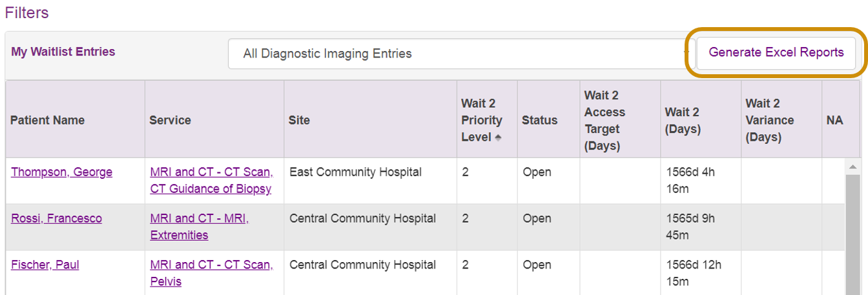
Task: Open patient link Thompson, George
Action: [x=61, y=172]
